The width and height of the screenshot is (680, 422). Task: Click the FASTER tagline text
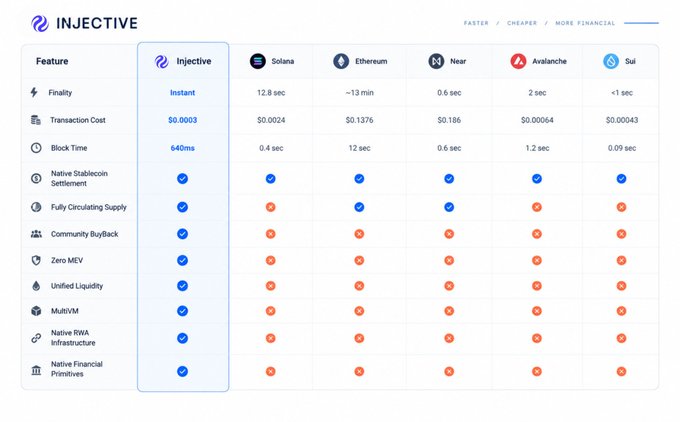point(476,23)
